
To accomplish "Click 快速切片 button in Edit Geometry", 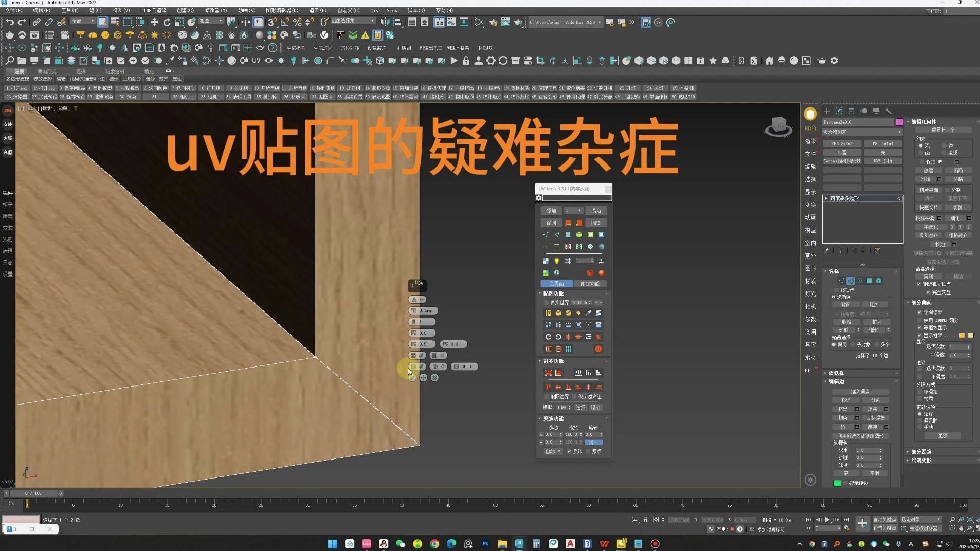I will 929,208.
